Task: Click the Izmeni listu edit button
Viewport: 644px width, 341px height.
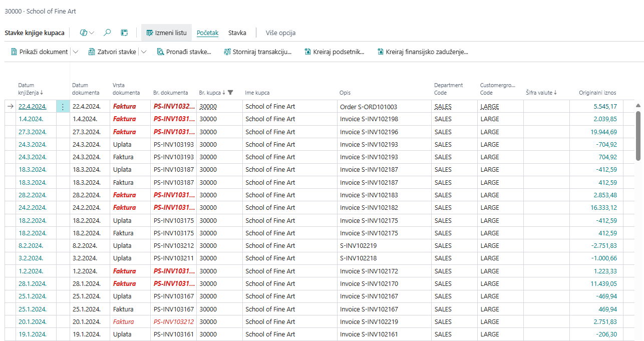Action: pyautogui.click(x=166, y=33)
